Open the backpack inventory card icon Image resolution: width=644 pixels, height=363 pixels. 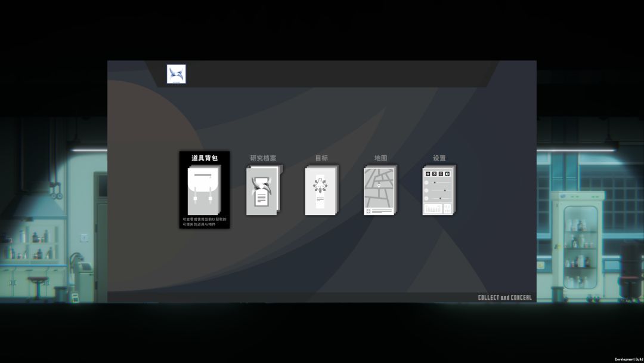(x=203, y=190)
